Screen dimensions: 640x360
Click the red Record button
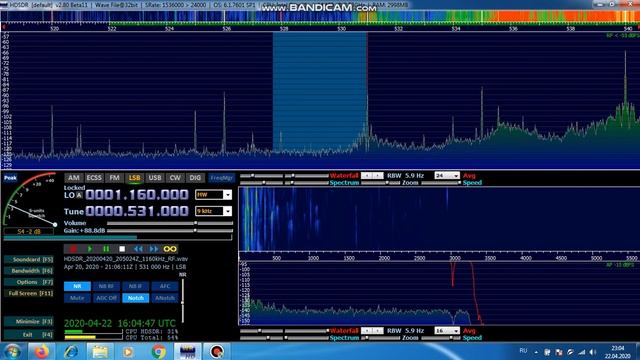tap(73, 249)
